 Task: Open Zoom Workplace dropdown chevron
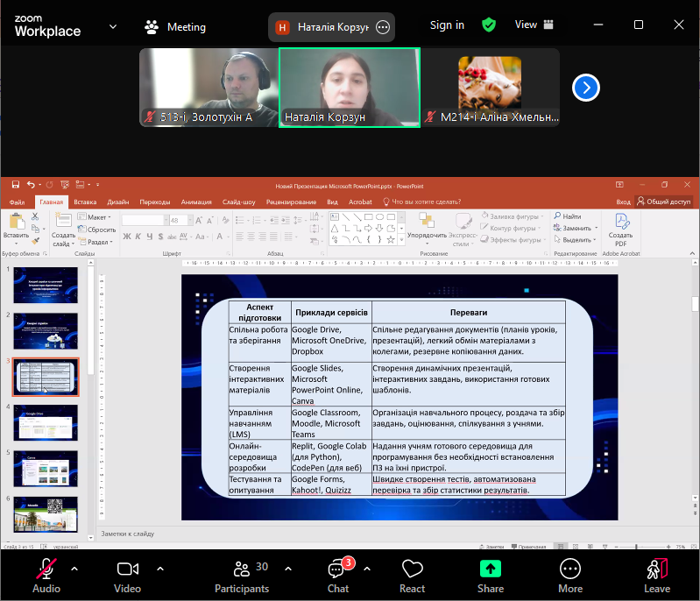tap(113, 26)
